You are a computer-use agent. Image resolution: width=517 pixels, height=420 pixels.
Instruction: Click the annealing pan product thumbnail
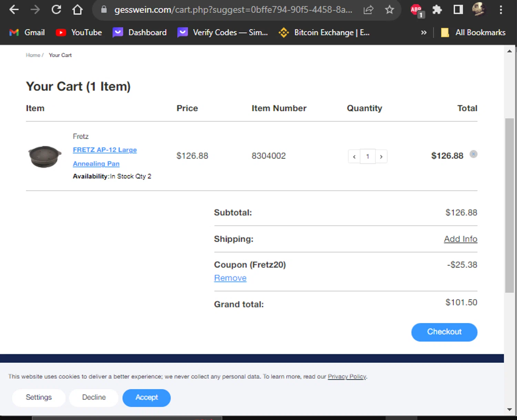[45, 156]
